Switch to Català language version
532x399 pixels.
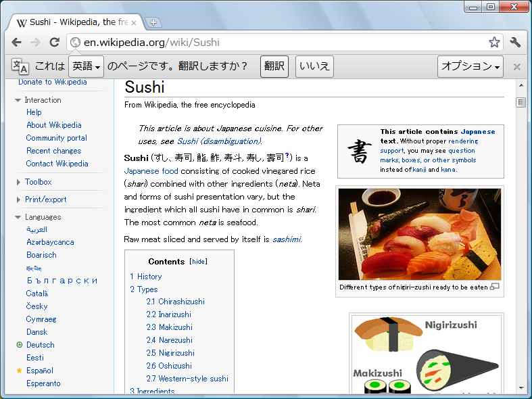[x=37, y=294]
